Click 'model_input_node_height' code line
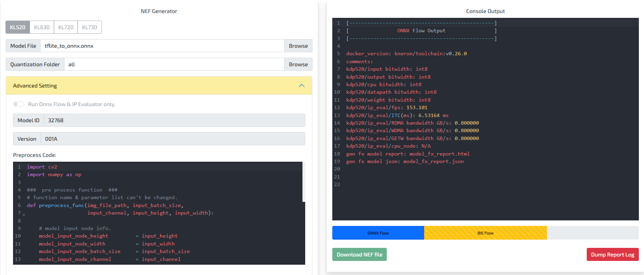This screenshot has width=644, height=275. (x=108, y=236)
